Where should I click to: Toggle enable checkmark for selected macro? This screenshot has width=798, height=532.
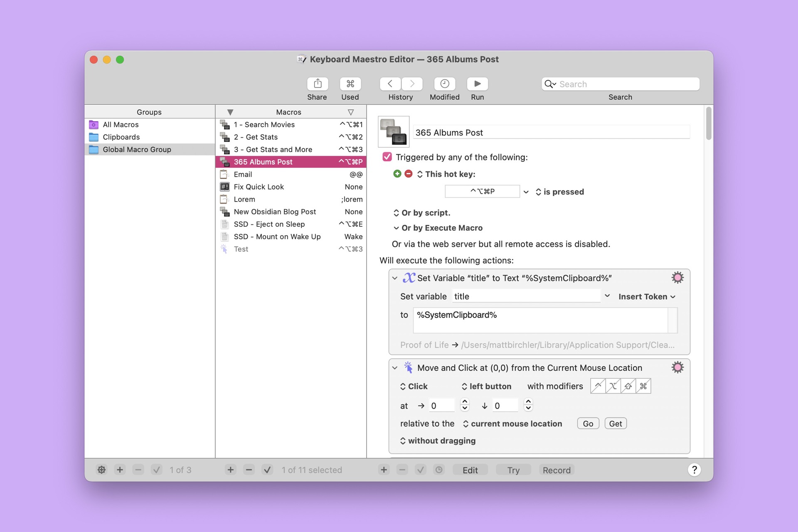pyautogui.click(x=267, y=470)
